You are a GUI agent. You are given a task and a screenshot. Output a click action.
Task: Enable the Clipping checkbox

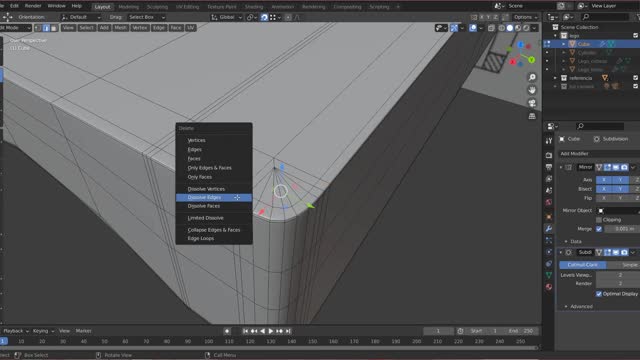[x=599, y=220]
